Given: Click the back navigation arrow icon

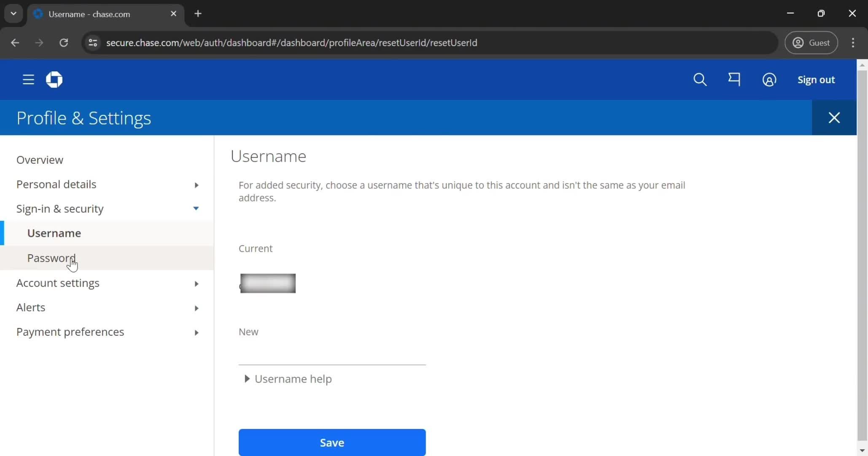Looking at the screenshot, I should 16,43.
